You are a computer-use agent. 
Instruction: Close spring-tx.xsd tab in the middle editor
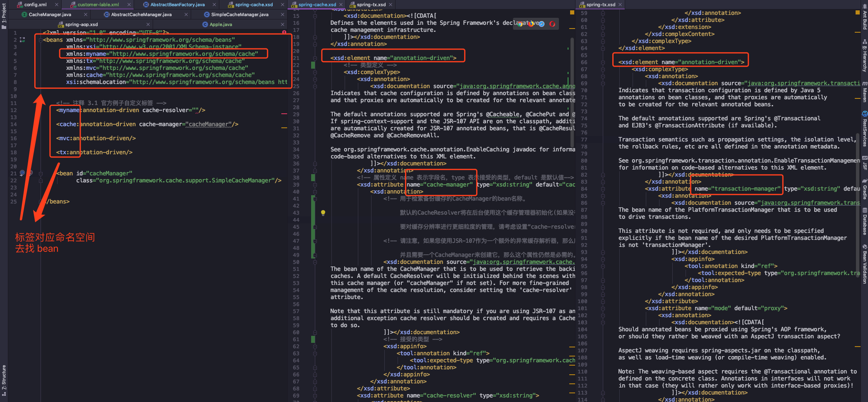click(391, 5)
